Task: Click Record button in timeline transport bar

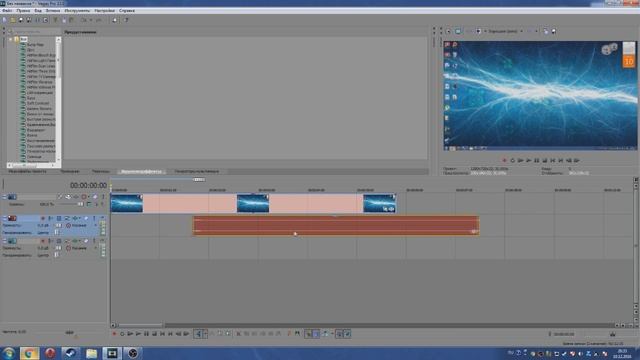Action: (114, 334)
